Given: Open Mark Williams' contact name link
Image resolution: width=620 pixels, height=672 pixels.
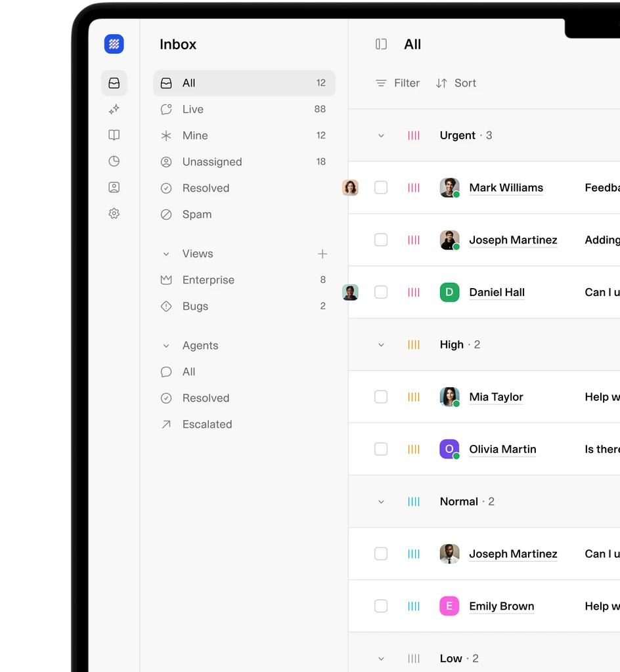Looking at the screenshot, I should pos(506,188).
